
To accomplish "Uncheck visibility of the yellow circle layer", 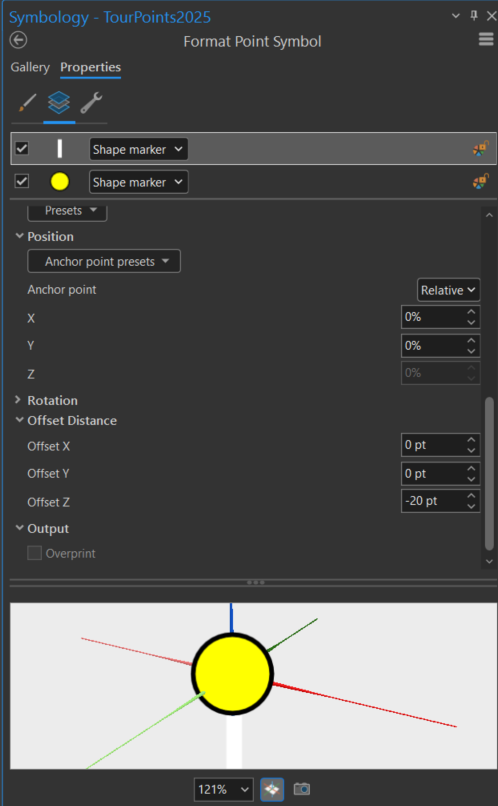I will [x=22, y=181].
